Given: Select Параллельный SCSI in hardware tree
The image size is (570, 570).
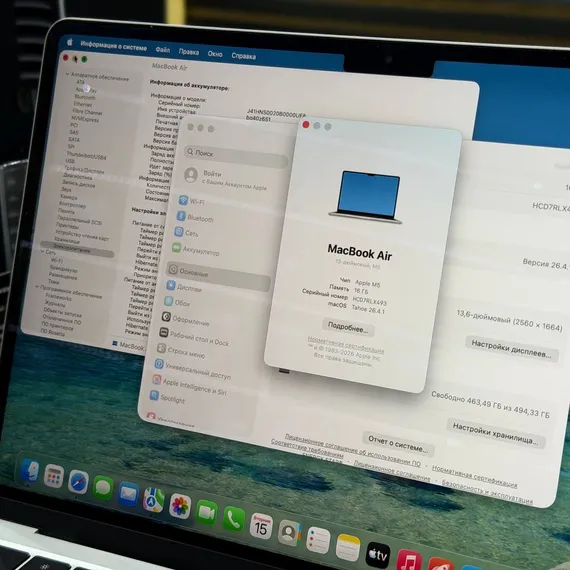Looking at the screenshot, I should pos(79,220).
